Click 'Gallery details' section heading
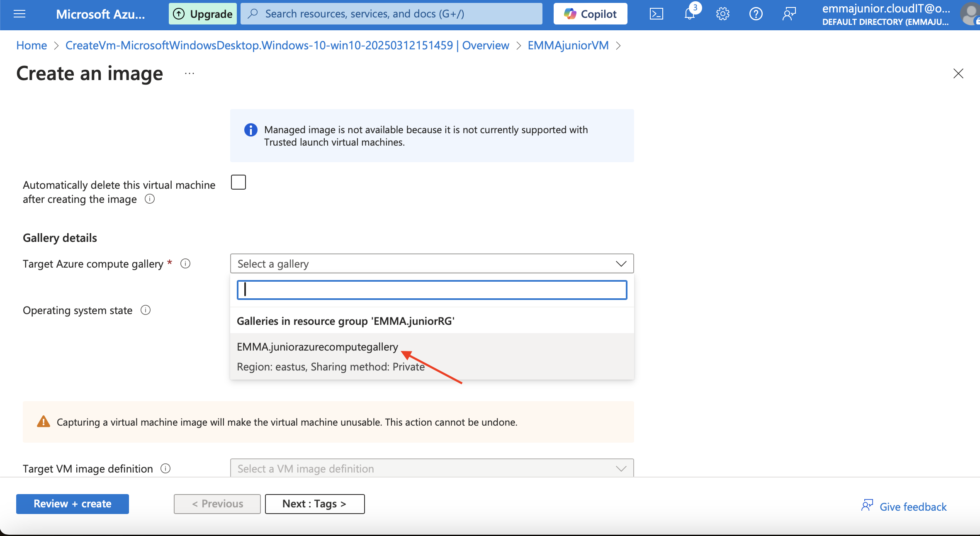This screenshot has width=980, height=536. [x=60, y=238]
